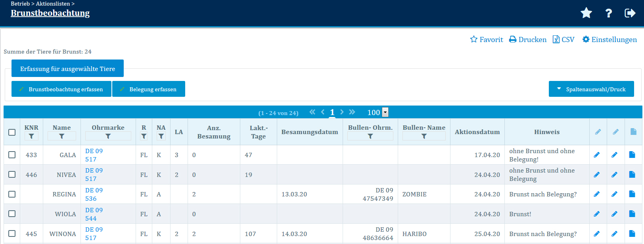Viewport: 644px width, 244px height.
Task: Click the Drucken menu option
Action: [x=528, y=40]
